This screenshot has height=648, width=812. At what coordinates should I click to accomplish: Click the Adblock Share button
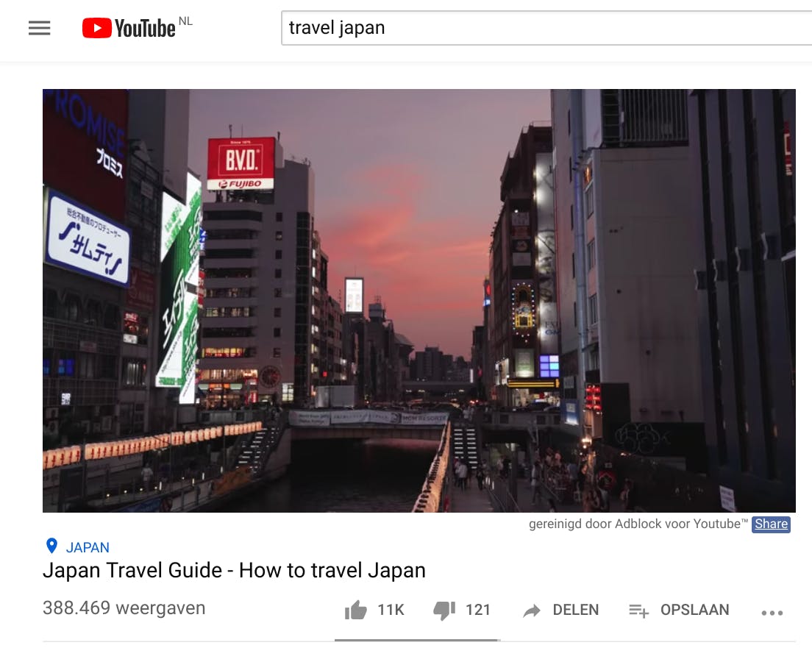[771, 524]
